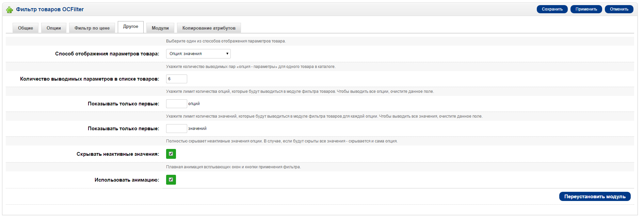
Task: Disable the use animation checkbox
Action: (171, 180)
